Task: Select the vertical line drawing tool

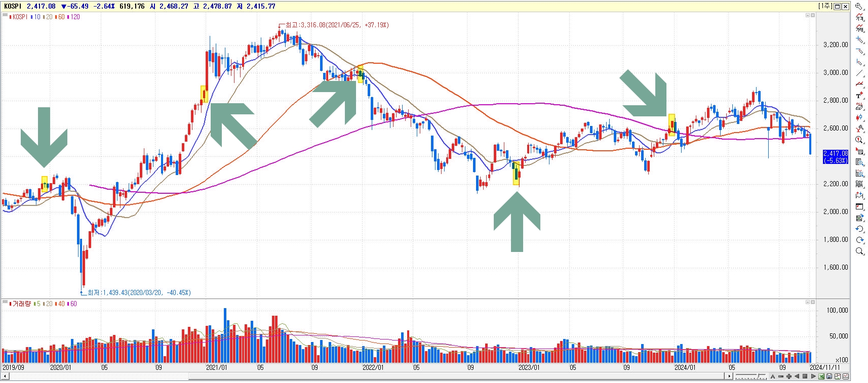Action: pos(859,62)
